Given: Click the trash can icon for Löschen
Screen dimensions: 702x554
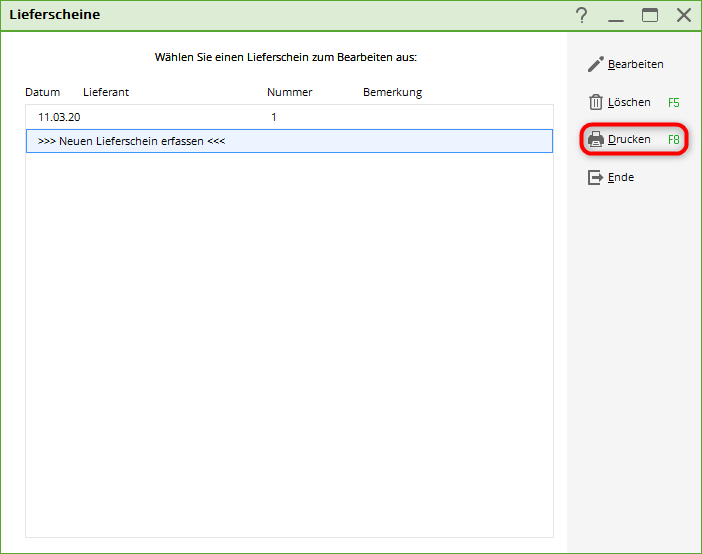Looking at the screenshot, I should [595, 102].
